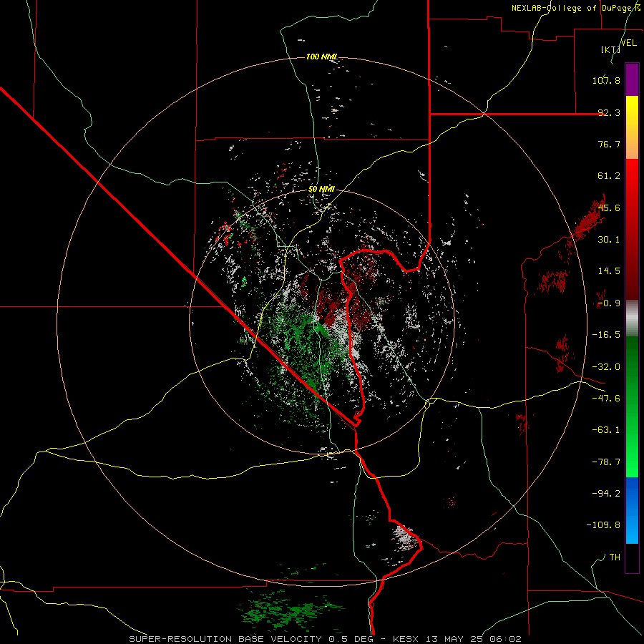Pick the black TH segment of the color bar
The image size is (644, 644).
click(632, 558)
